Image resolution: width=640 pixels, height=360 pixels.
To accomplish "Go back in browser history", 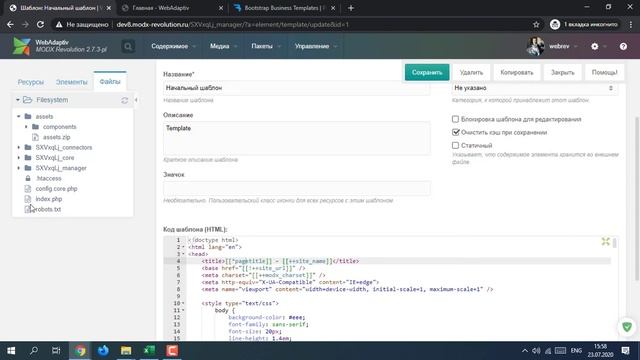I will (x=10, y=24).
